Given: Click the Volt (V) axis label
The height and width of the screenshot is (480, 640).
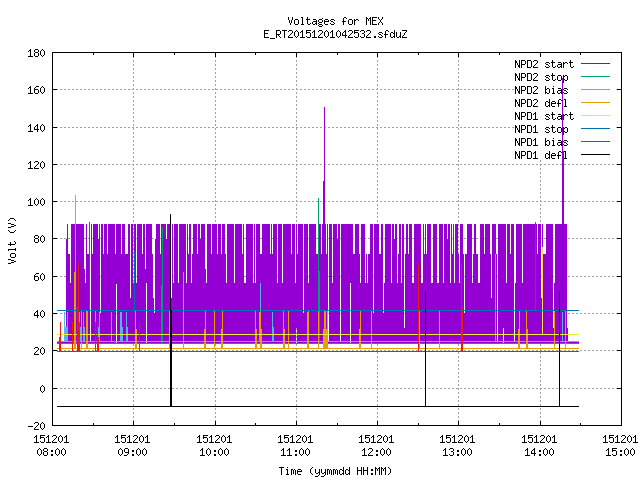Looking at the screenshot, I should [x=13, y=240].
